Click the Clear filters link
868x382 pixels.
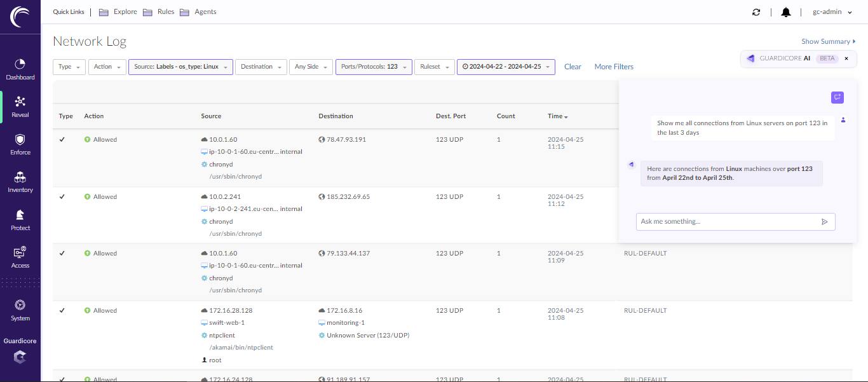(x=573, y=67)
